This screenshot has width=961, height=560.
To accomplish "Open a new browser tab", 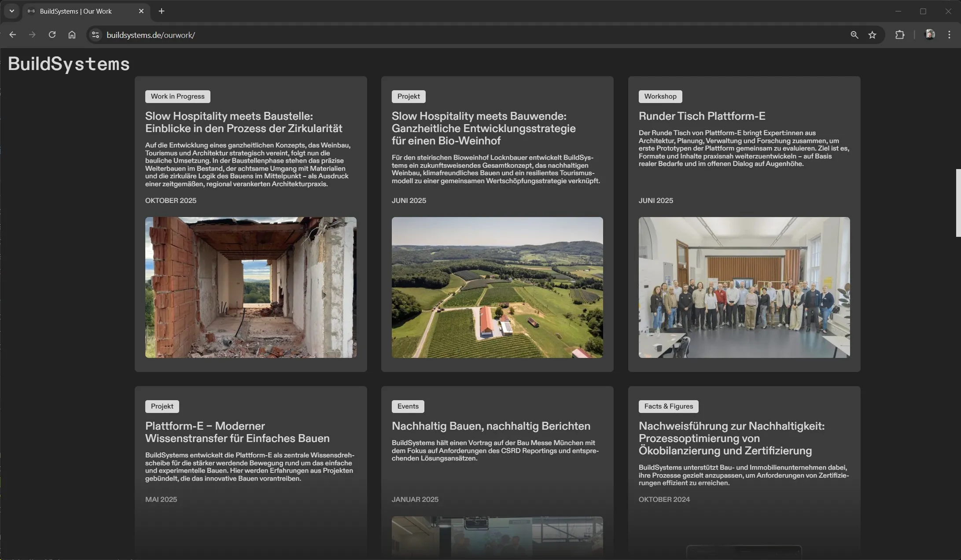I will pos(162,11).
